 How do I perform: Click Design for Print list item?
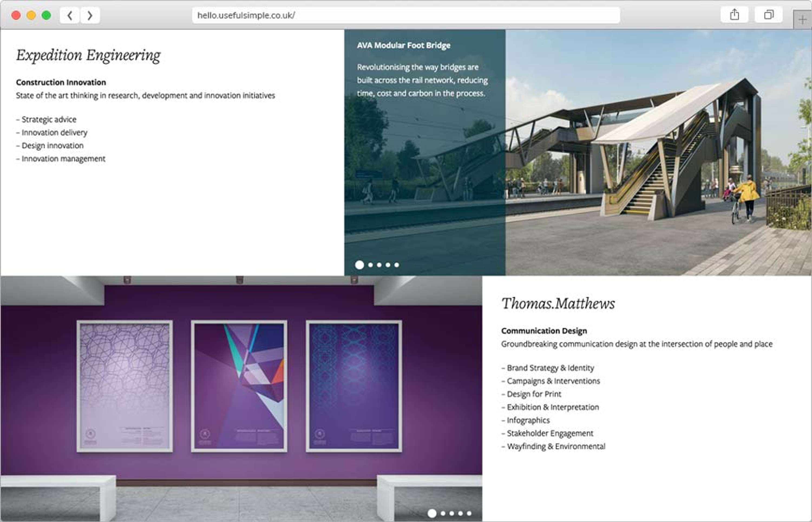click(x=532, y=394)
